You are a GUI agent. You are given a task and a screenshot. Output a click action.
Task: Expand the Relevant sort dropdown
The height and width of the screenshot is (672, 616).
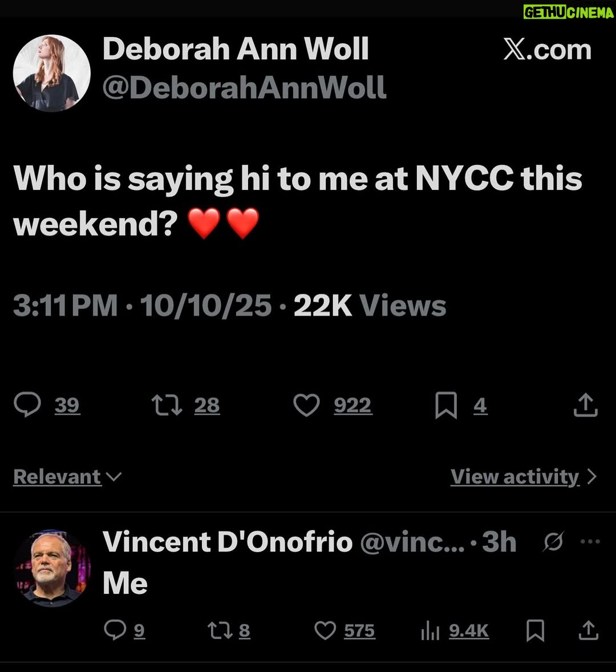pyautogui.click(x=68, y=476)
